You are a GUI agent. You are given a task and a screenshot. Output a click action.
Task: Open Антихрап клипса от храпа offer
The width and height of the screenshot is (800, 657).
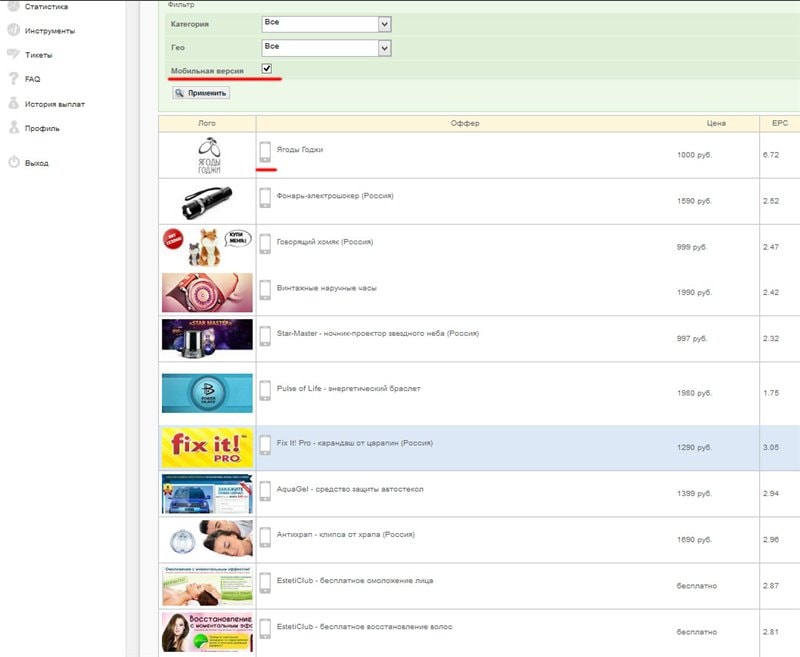(x=345, y=535)
